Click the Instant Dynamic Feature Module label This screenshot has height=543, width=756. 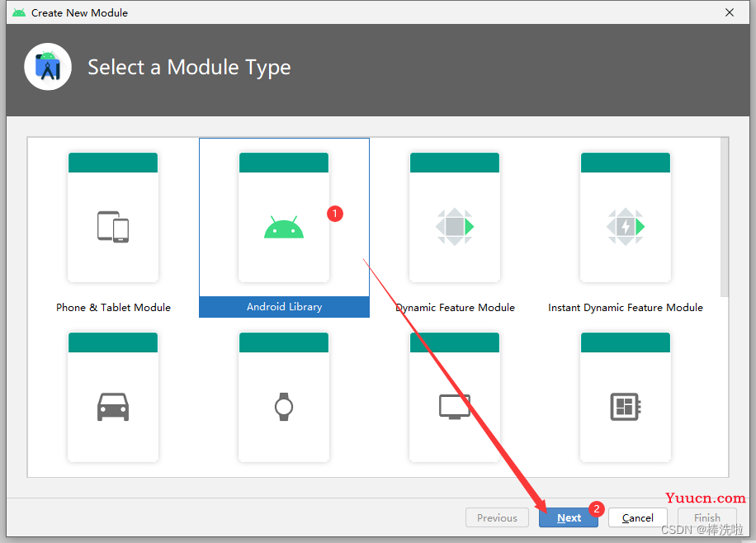(x=626, y=307)
